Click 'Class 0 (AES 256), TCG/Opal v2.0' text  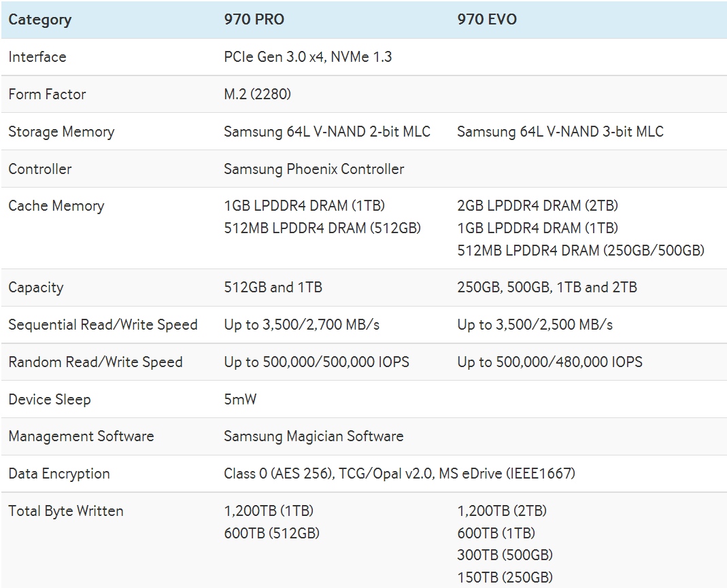[329, 474]
